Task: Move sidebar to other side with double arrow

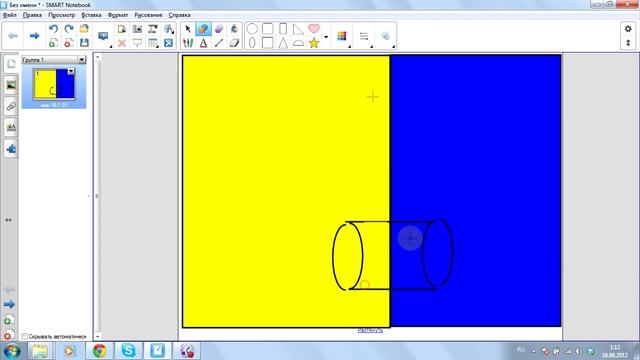Action: click(9, 220)
